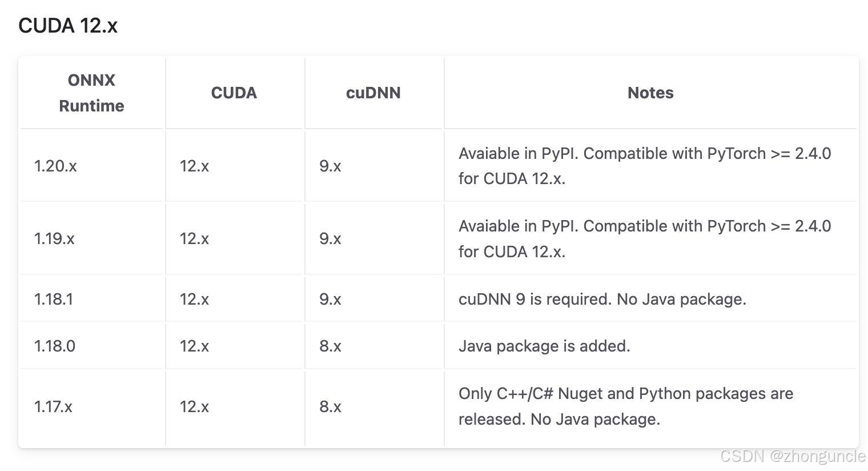This screenshot has height=471, width=868.
Task: Click the 'Only C++/C# Nuget' note
Action: coord(626,406)
